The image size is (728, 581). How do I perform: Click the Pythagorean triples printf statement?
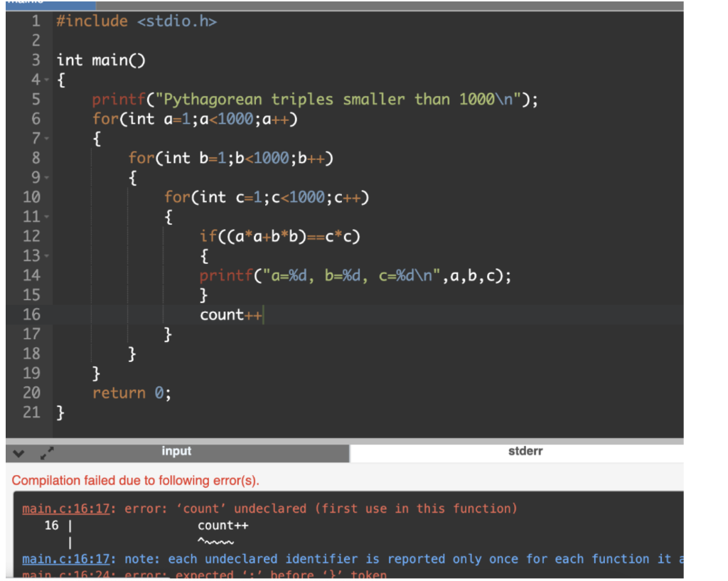tap(315, 100)
